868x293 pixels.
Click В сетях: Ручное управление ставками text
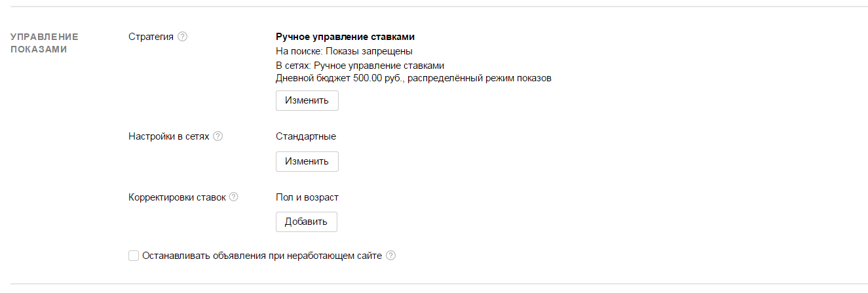click(x=360, y=66)
